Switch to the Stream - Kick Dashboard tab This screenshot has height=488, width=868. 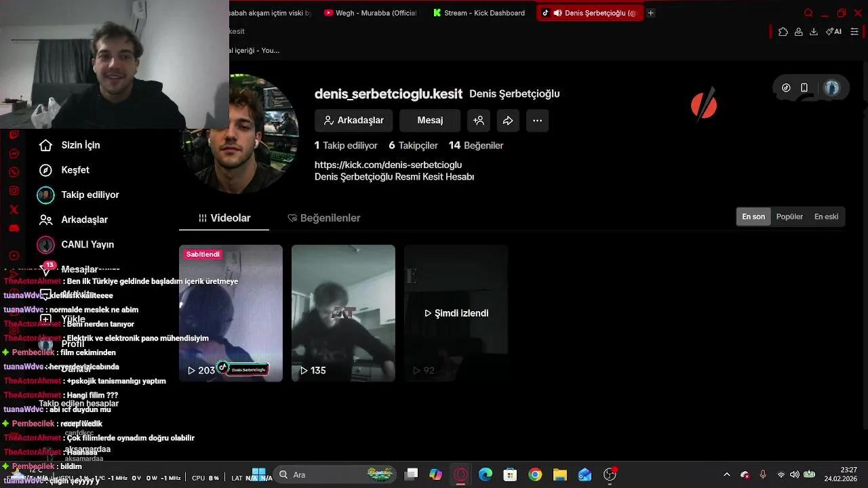(479, 13)
